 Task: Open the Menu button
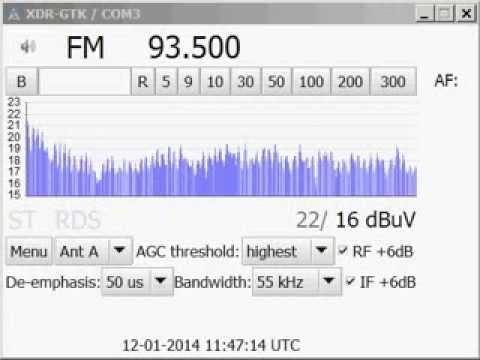pos(29,251)
